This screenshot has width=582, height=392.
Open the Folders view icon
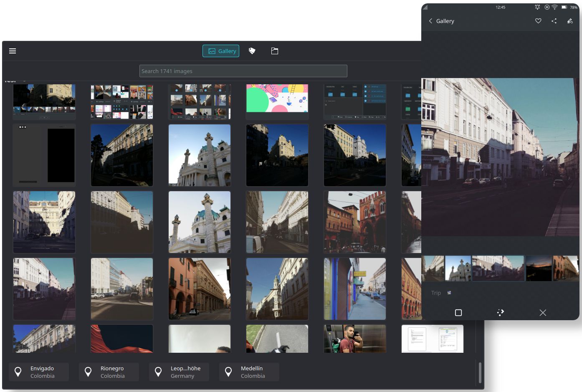tap(275, 51)
